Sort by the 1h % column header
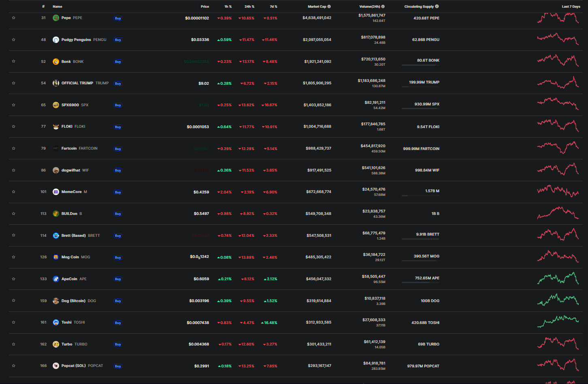This screenshot has height=384, width=588. tap(228, 6)
